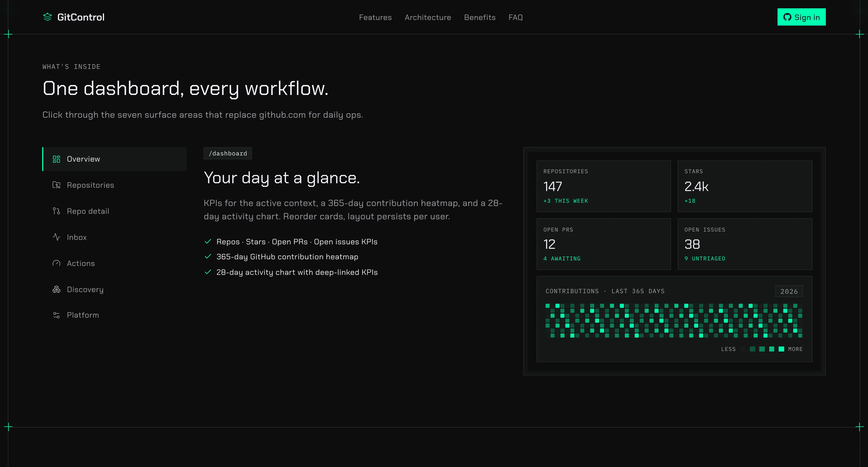
Task: Click the Discovery boxes icon
Action: [x=56, y=289]
